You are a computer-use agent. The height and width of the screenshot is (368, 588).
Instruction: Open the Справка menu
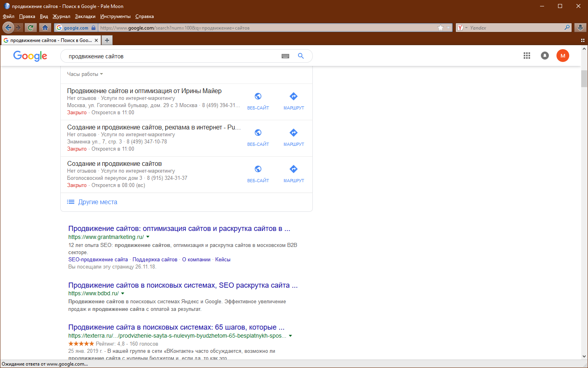tap(145, 16)
